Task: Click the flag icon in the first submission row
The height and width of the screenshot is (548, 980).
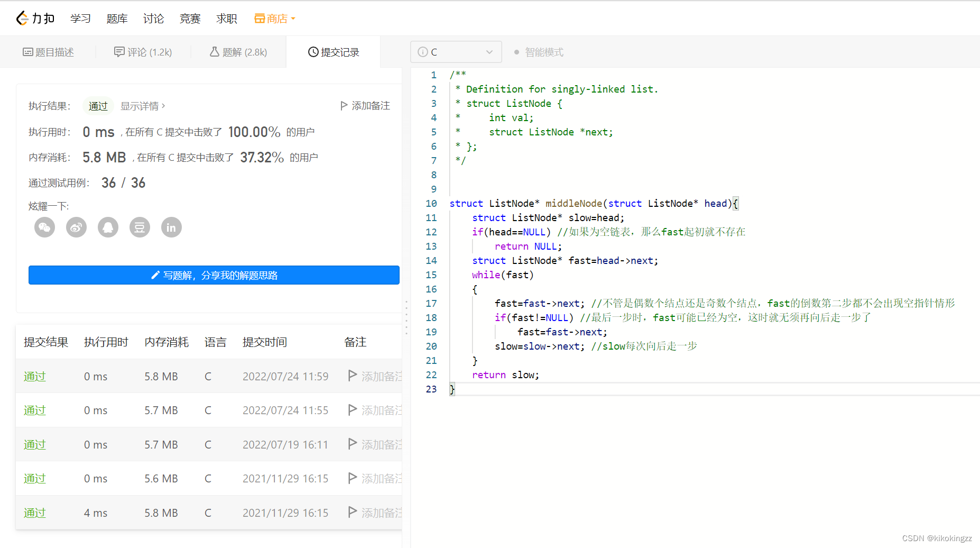Action: (x=352, y=376)
